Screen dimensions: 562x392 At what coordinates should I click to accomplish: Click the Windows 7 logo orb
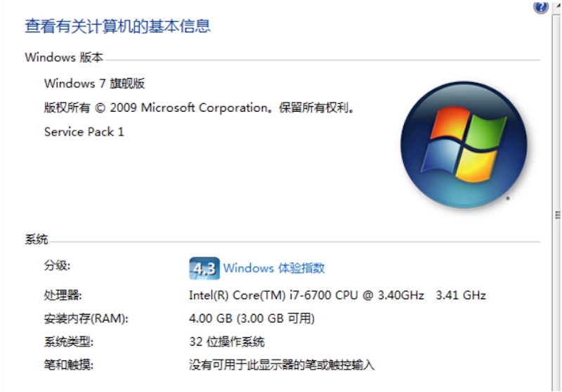point(463,144)
